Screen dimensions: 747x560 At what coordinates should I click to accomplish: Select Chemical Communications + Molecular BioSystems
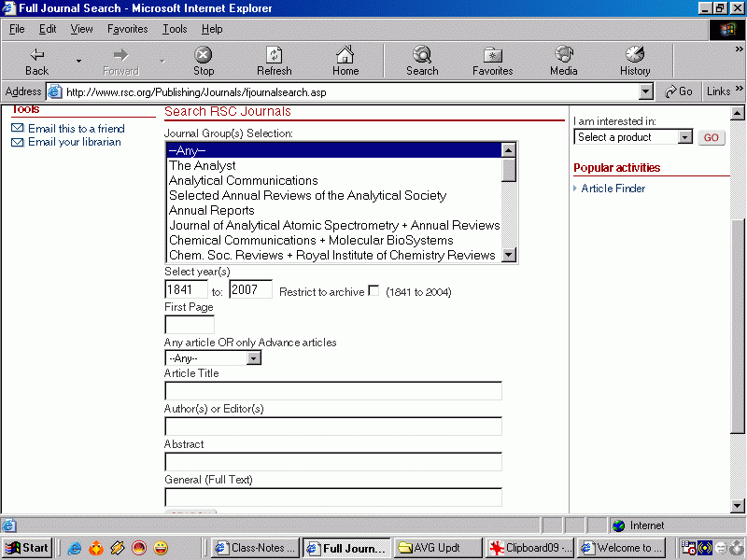(x=334, y=240)
